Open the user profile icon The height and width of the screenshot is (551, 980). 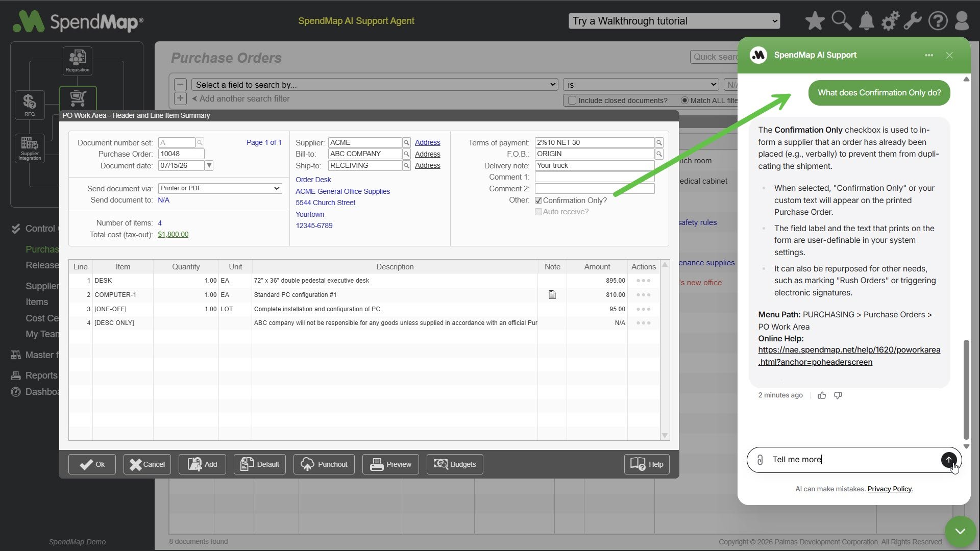pos(962,21)
